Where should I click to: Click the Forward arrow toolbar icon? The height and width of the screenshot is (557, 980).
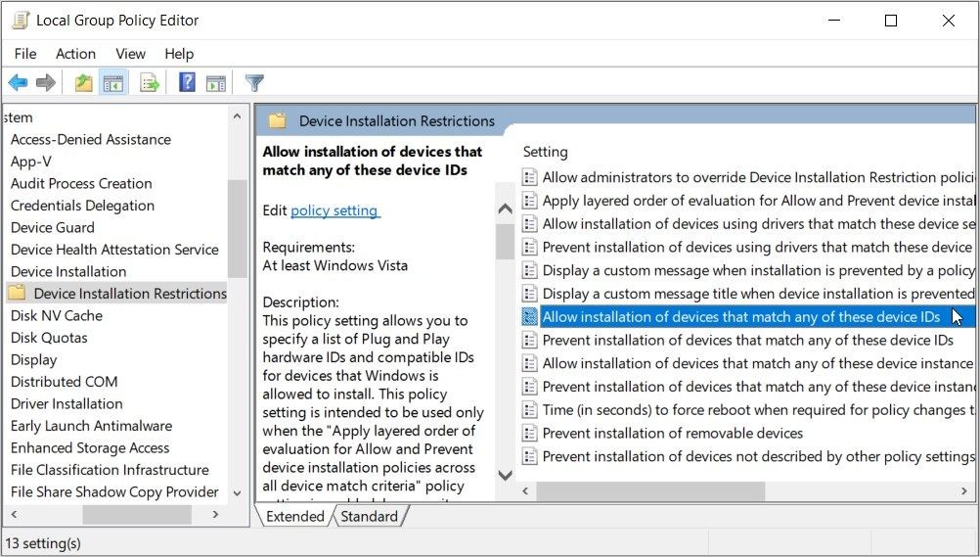coord(46,82)
